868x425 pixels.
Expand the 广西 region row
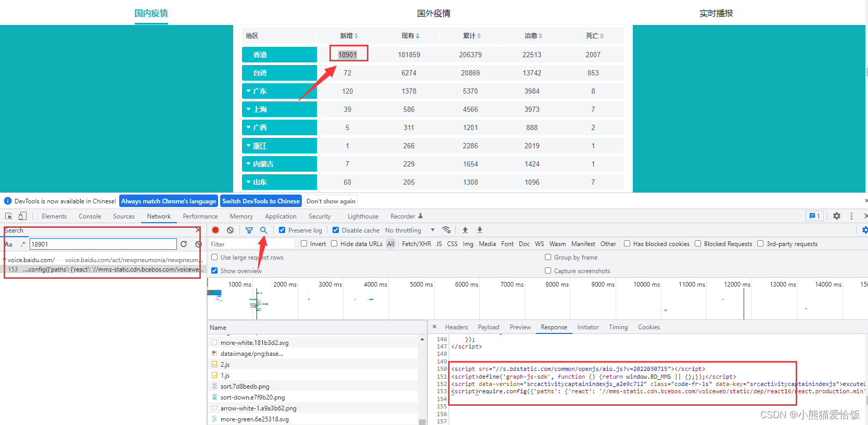249,127
